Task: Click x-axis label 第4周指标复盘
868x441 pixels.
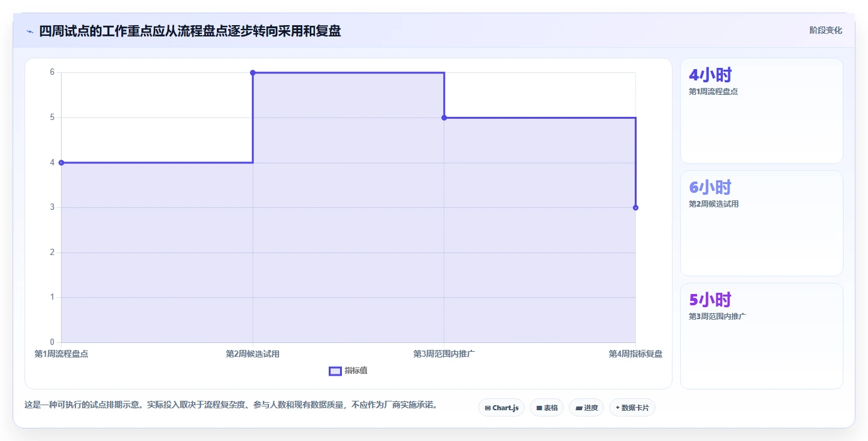Action: pyautogui.click(x=635, y=354)
